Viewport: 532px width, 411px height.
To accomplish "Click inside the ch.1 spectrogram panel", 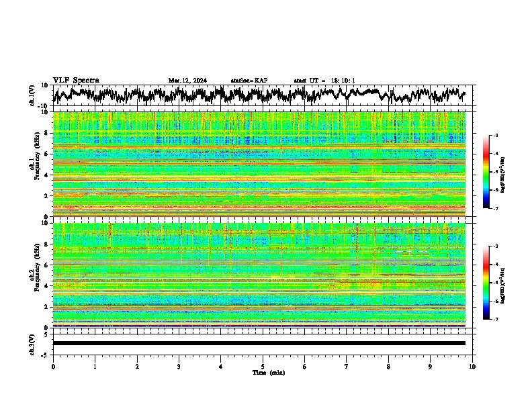I will (259, 164).
